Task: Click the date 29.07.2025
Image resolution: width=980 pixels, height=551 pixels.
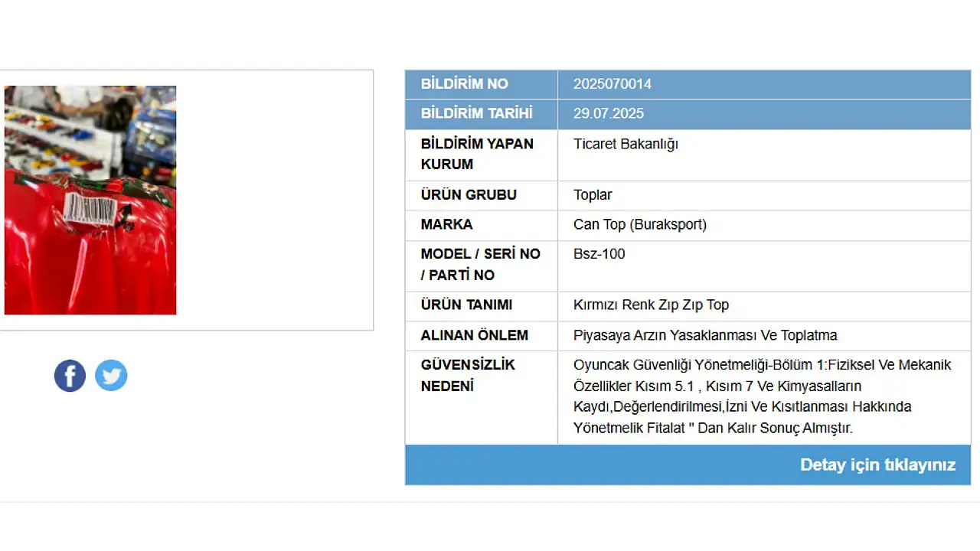Action: [609, 114]
